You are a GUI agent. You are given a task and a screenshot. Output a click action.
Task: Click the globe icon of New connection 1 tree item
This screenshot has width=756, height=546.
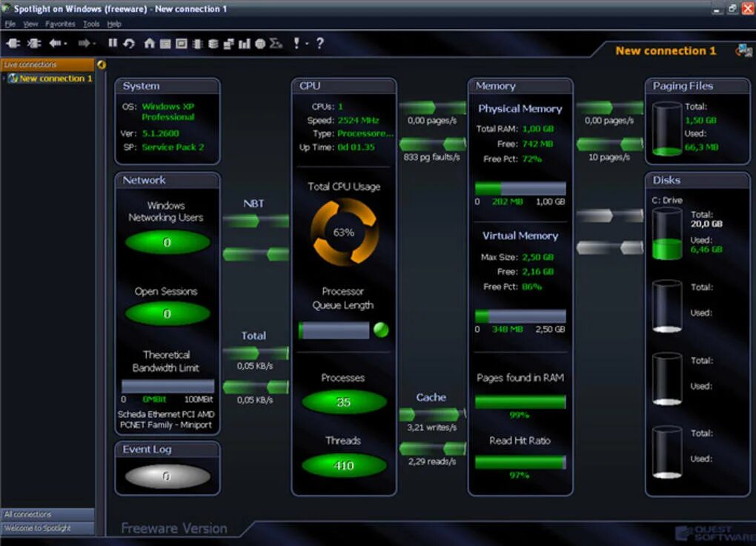coord(13,78)
